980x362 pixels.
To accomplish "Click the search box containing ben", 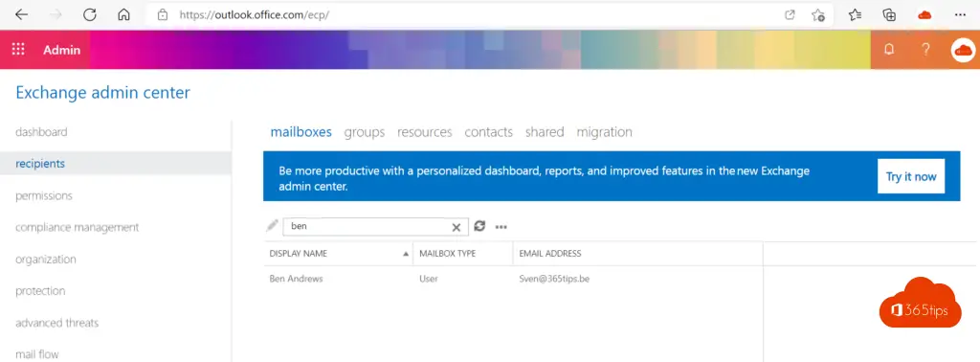I will (x=375, y=226).
